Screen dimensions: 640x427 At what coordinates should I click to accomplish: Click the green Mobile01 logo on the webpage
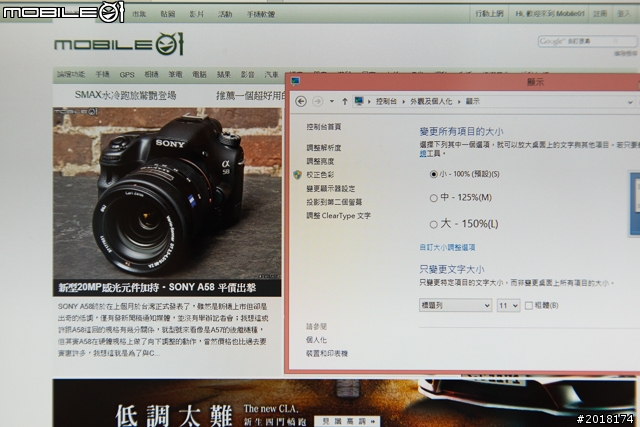[119, 44]
